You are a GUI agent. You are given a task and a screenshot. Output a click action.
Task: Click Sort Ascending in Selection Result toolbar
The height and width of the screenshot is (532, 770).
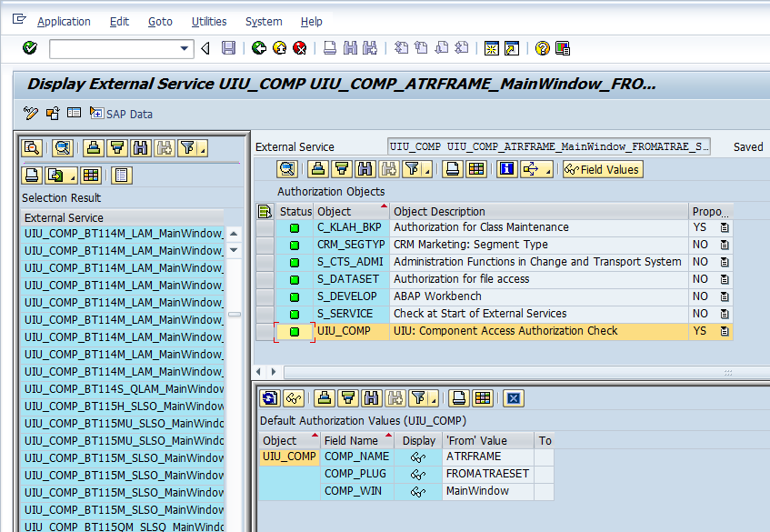coord(94,148)
